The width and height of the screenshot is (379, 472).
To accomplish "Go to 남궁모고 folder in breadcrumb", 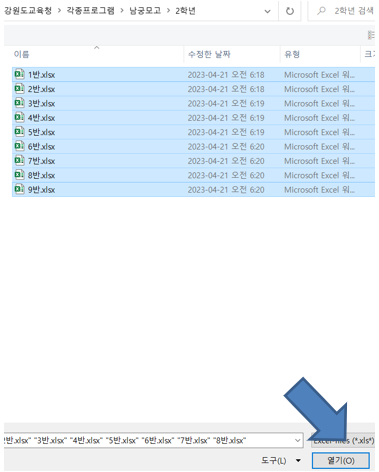I will click(x=145, y=11).
